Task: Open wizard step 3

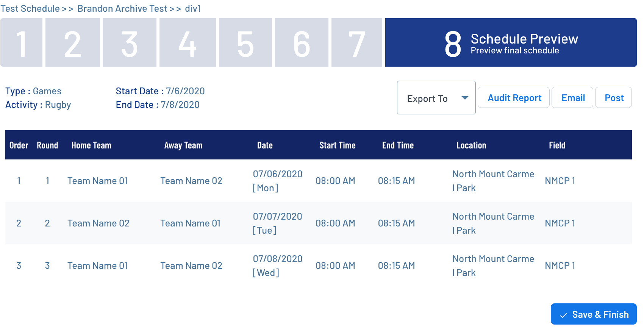Action: (x=130, y=42)
